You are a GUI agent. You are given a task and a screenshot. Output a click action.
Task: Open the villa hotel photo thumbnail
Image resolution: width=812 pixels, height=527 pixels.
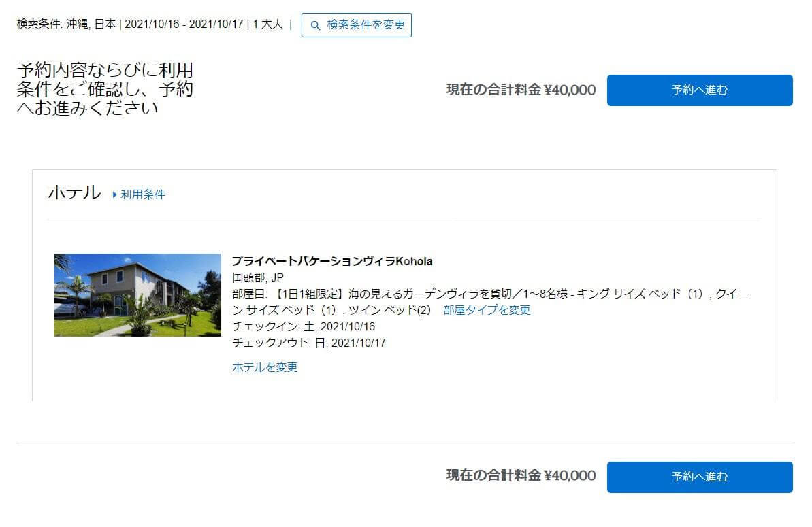[x=137, y=295]
